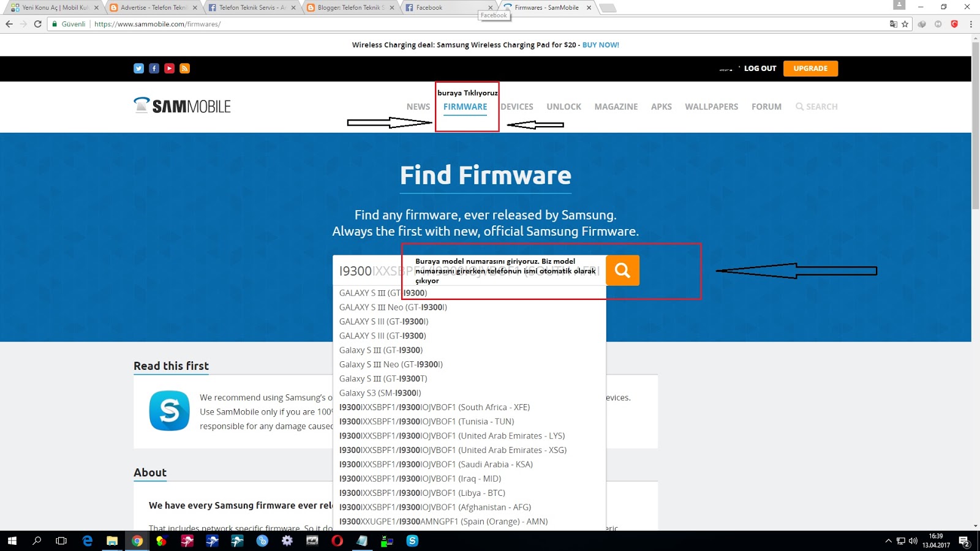Screen dimensions: 980x551
Task: Open Skype from the taskbar
Action: coord(412,541)
